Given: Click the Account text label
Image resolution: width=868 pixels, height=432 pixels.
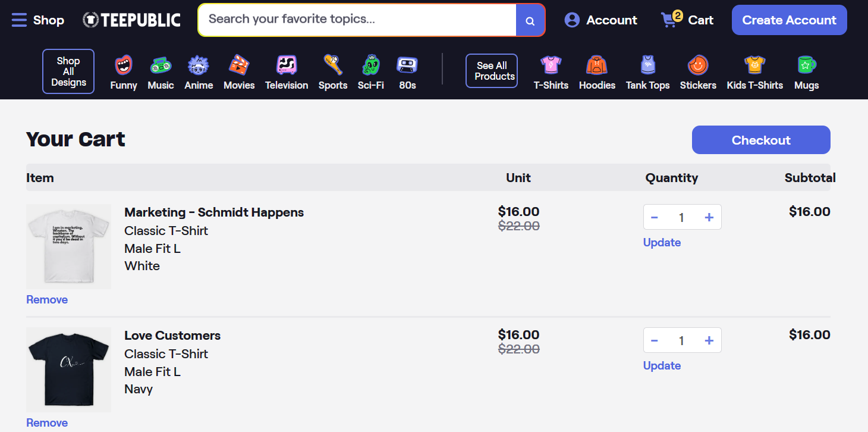Looking at the screenshot, I should tap(612, 20).
